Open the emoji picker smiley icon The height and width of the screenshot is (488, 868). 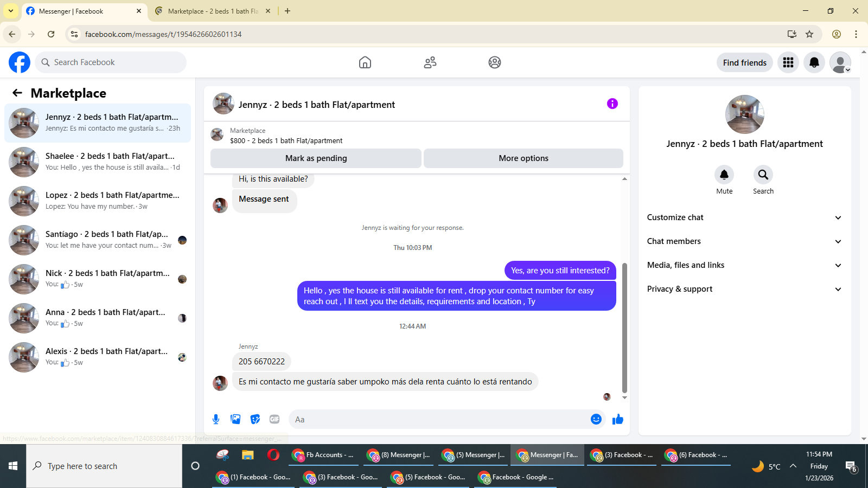tap(596, 419)
